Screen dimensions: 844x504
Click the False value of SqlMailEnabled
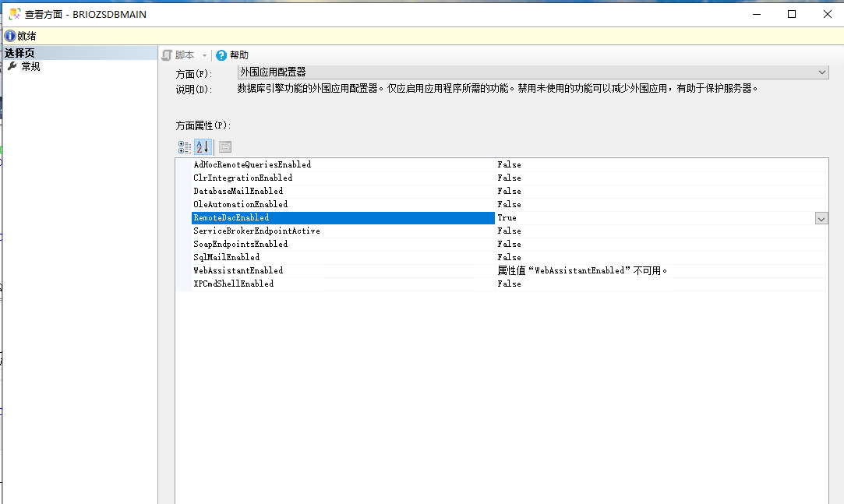[x=509, y=257]
